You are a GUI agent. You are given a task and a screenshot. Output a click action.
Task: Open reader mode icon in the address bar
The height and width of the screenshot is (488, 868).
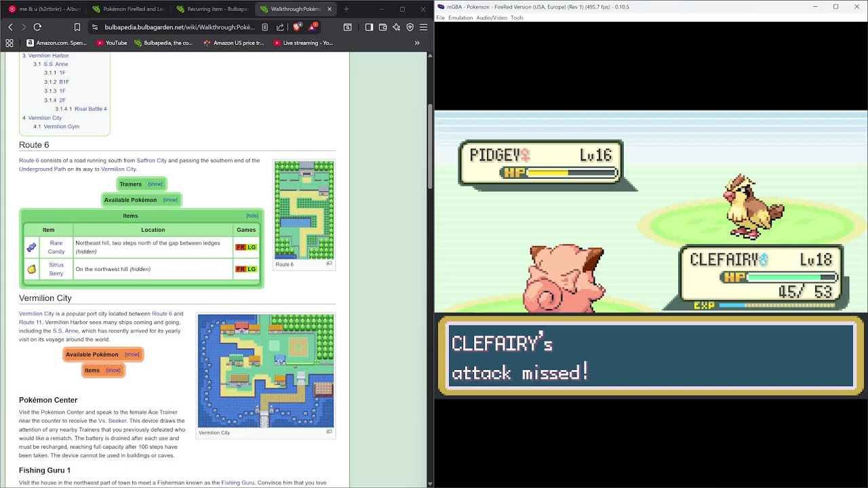pyautogui.click(x=264, y=27)
